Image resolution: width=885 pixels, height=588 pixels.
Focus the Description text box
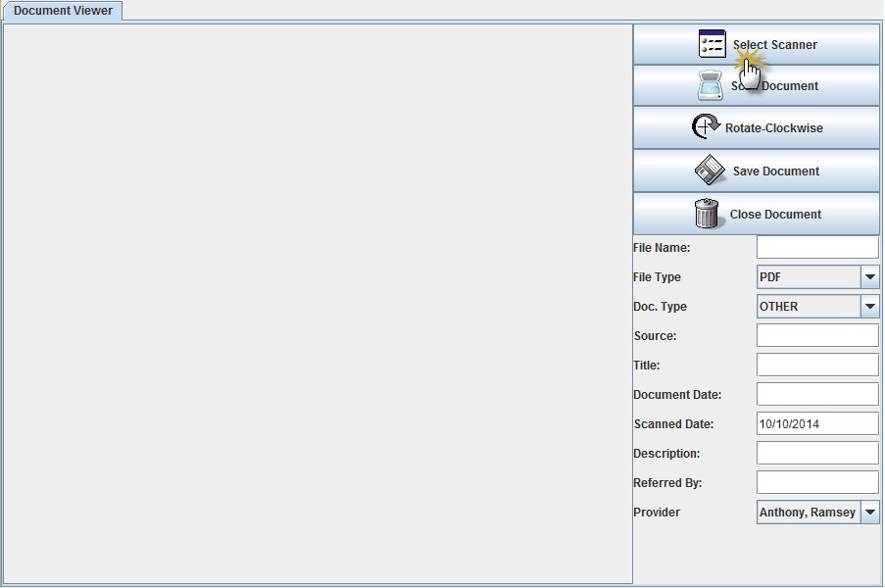click(817, 454)
